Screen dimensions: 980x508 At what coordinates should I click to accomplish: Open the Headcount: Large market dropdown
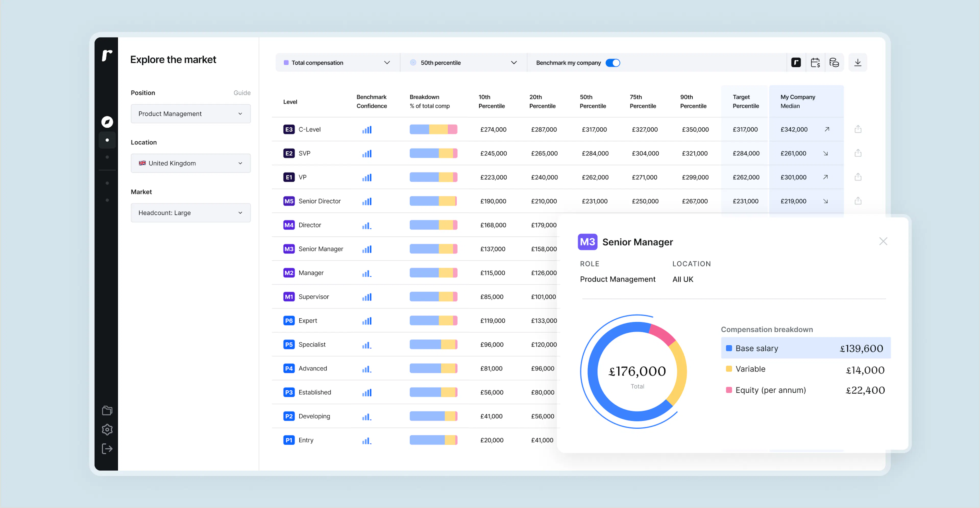click(x=191, y=213)
